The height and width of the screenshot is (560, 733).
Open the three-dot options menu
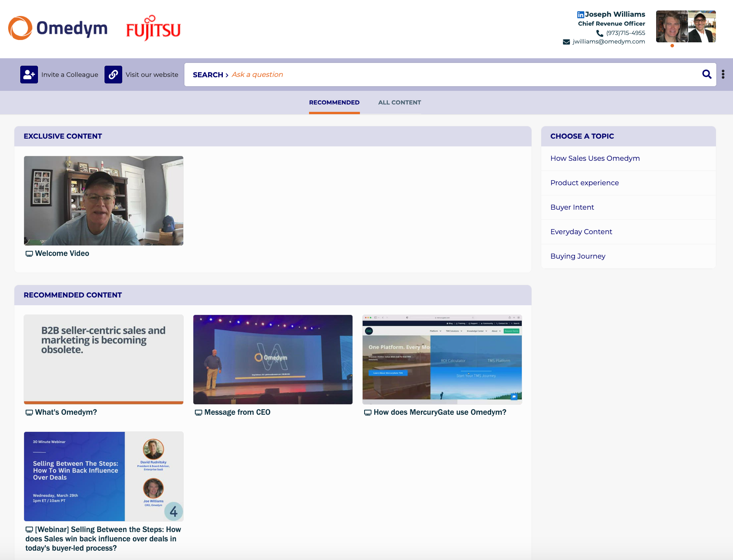(x=723, y=74)
